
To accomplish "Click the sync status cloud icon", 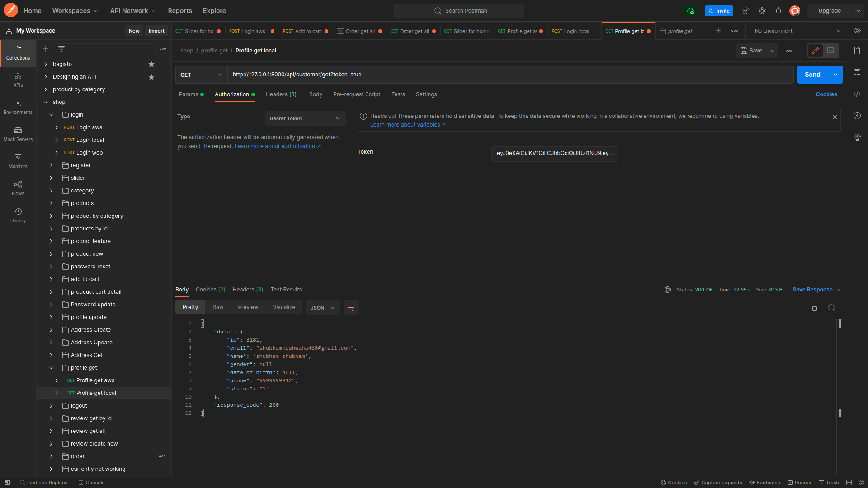I will pos(690,11).
